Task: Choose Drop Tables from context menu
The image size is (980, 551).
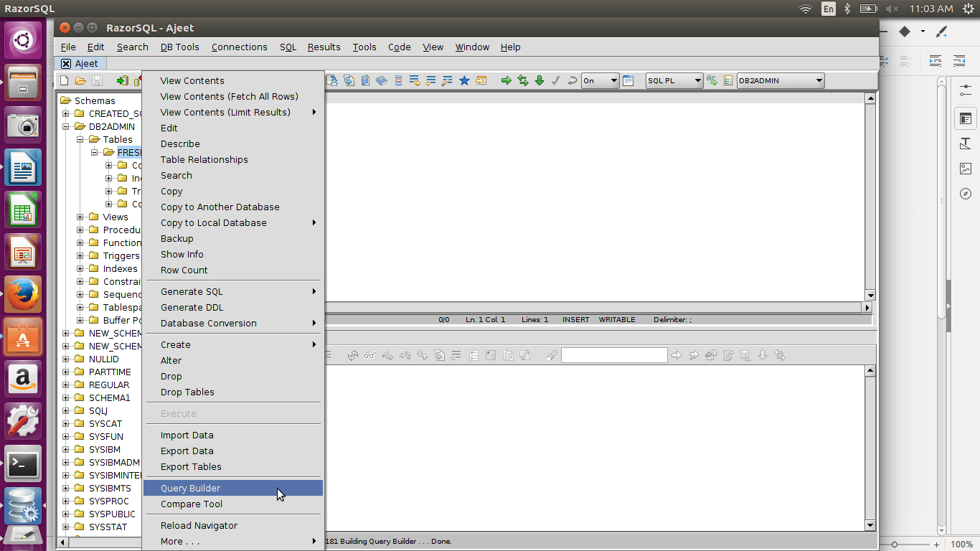Action: (x=233, y=392)
